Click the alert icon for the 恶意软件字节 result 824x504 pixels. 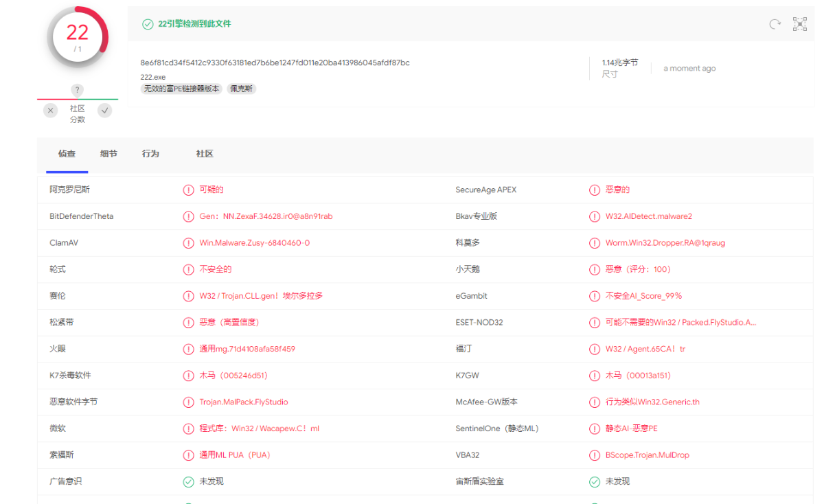(x=188, y=402)
